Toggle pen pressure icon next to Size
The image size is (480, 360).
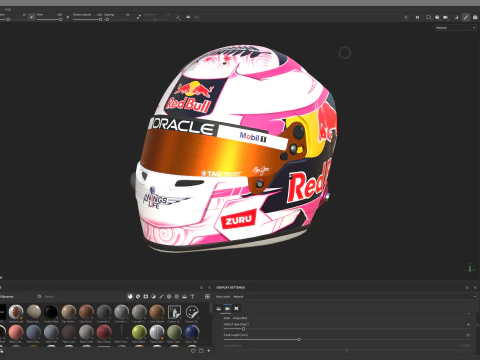pos(32,16)
